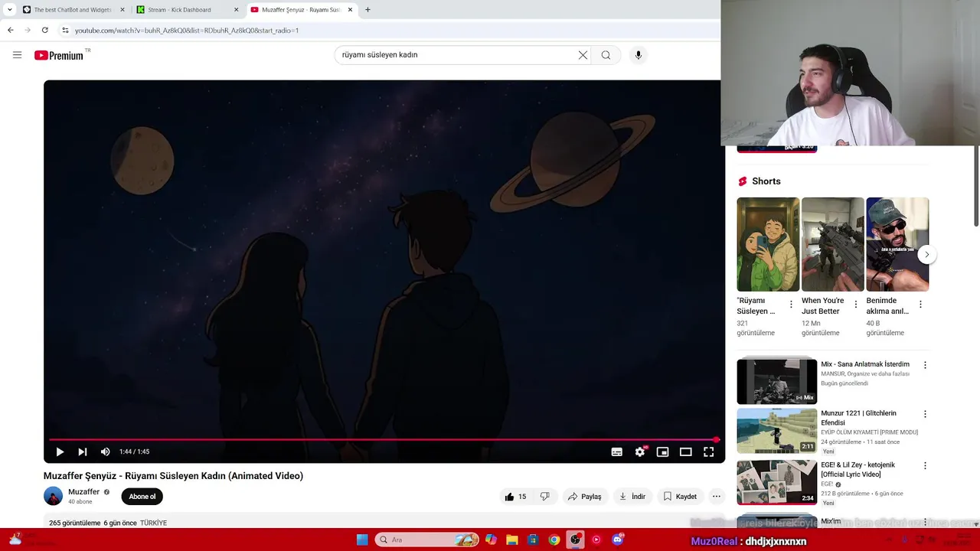This screenshot has width=980, height=551.
Task: Reload the page
Action: click(45, 30)
